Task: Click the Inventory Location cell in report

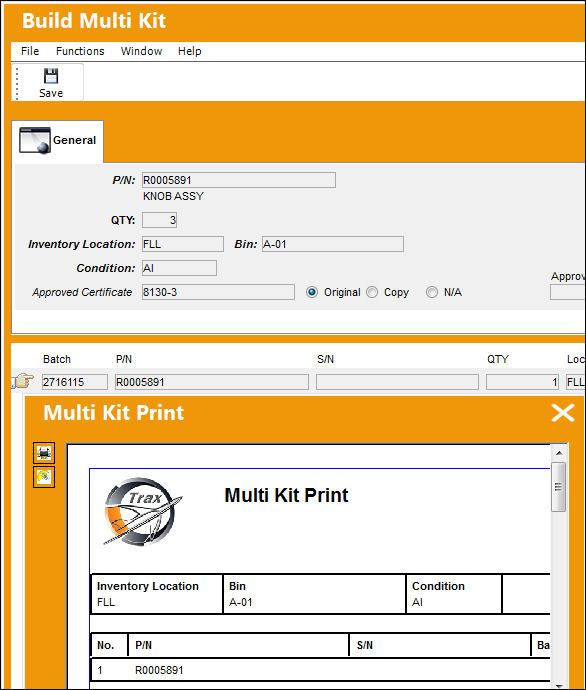Action: pos(157,594)
